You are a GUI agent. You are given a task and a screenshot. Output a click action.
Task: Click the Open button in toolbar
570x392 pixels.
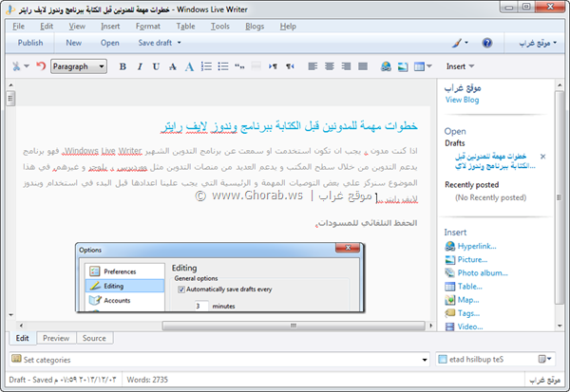click(110, 43)
